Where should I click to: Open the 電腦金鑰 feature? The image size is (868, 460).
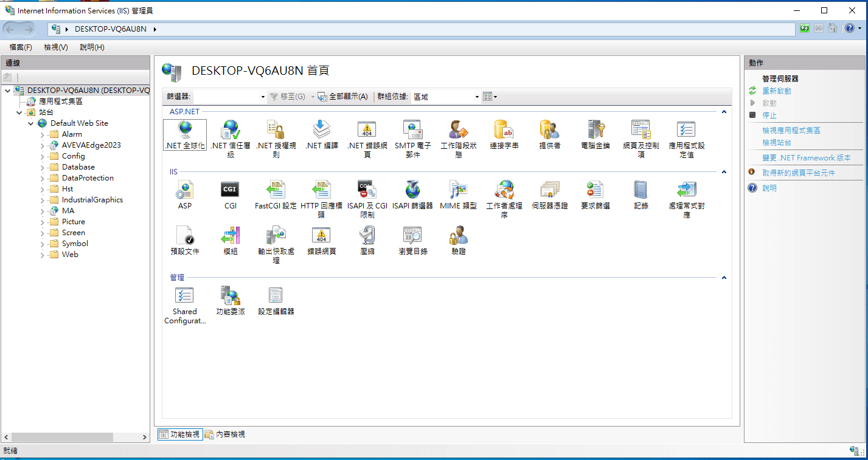tap(595, 135)
